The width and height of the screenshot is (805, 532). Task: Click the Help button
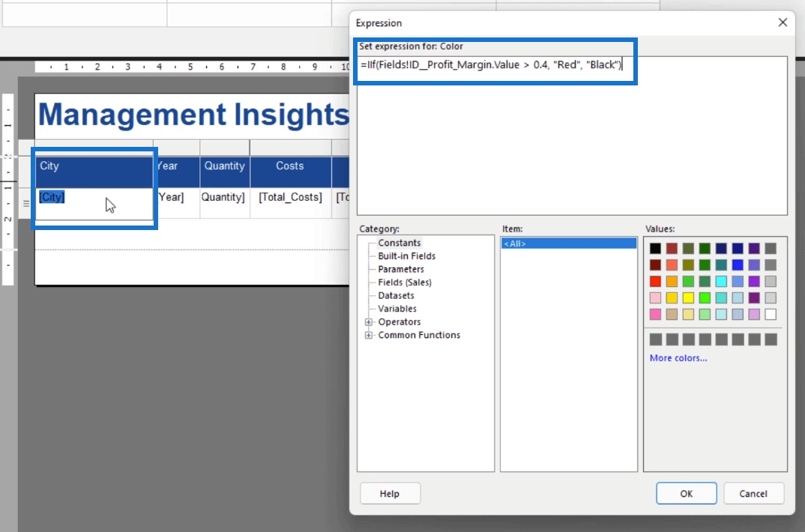pyautogui.click(x=391, y=494)
